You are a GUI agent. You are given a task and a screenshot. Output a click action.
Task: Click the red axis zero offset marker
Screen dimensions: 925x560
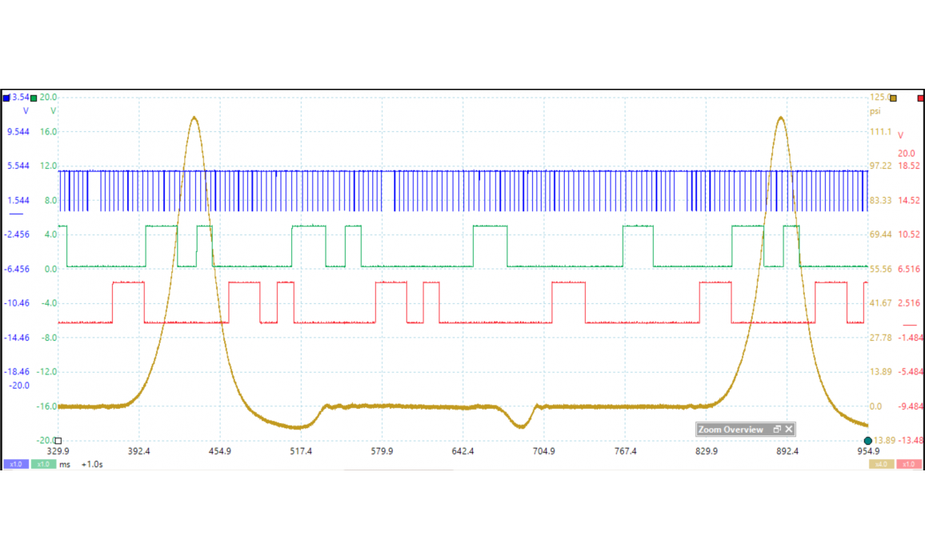click(x=909, y=325)
